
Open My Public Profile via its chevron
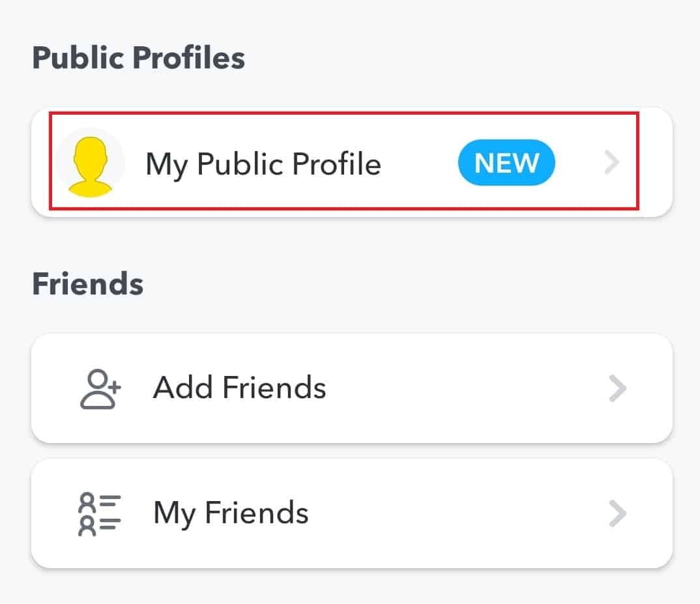[611, 163]
